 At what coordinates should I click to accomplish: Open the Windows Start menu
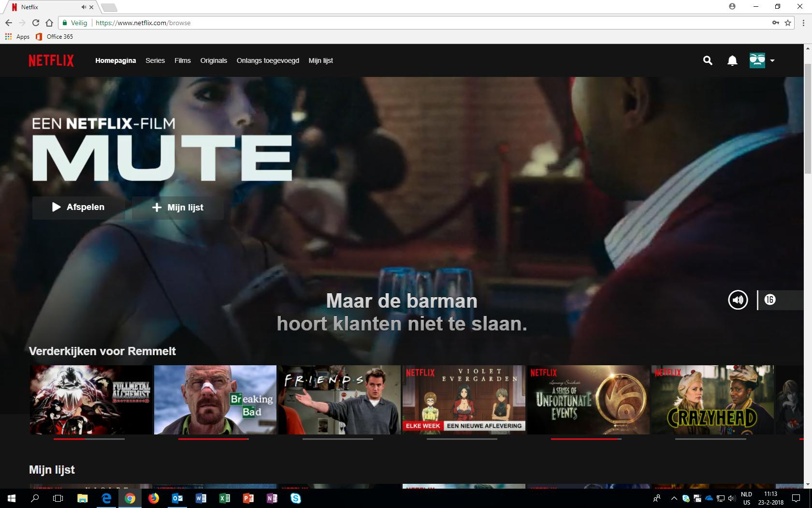tap(12, 498)
